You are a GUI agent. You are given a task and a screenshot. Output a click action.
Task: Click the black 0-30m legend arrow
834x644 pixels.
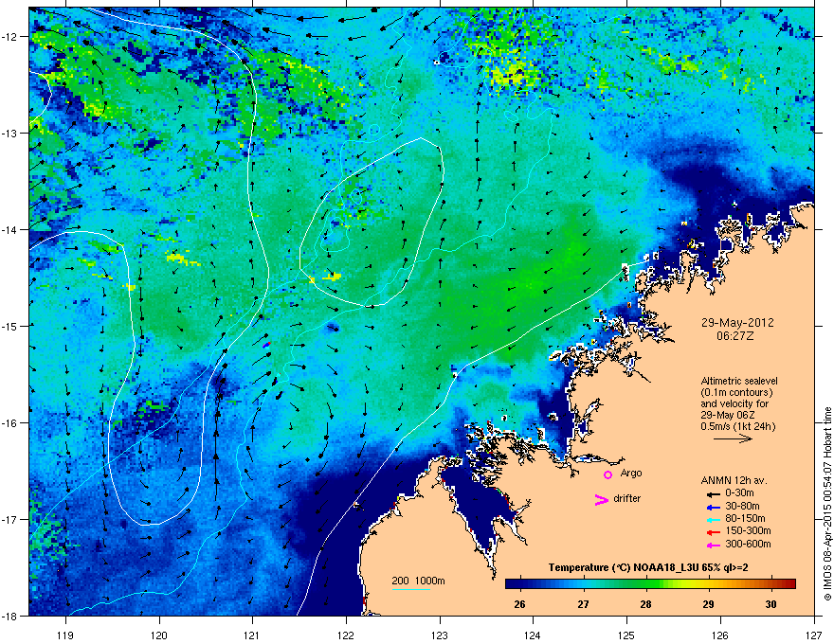pos(714,493)
